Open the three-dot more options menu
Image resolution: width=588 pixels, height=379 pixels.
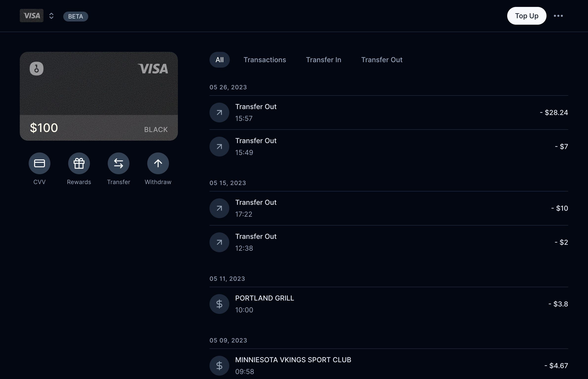pyautogui.click(x=558, y=16)
